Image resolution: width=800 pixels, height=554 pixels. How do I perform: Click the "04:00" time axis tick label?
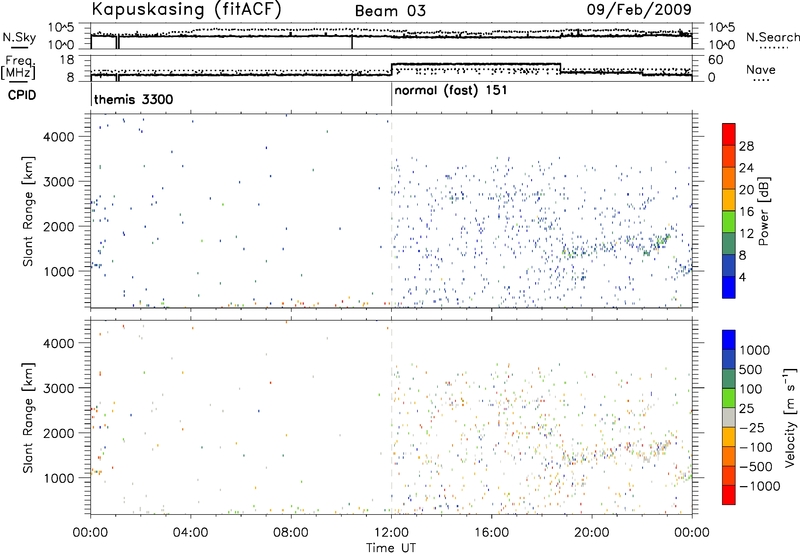tap(190, 532)
